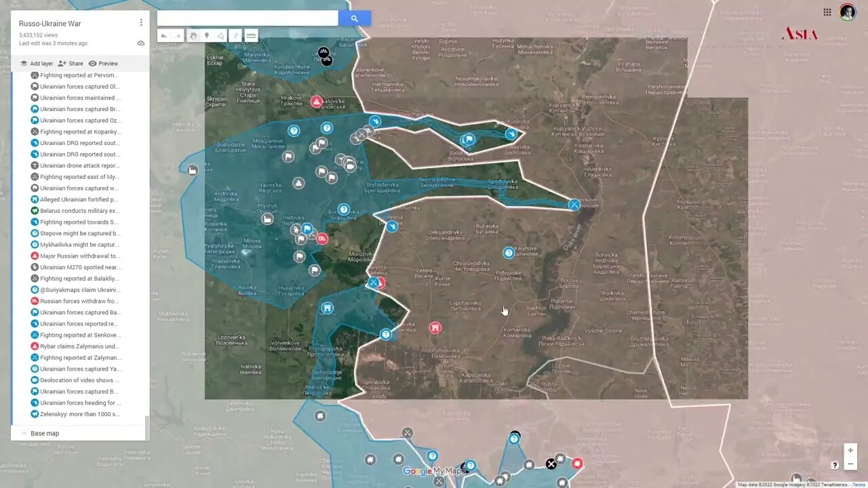Open the Terms link
868x488 pixels.
[x=859, y=484]
